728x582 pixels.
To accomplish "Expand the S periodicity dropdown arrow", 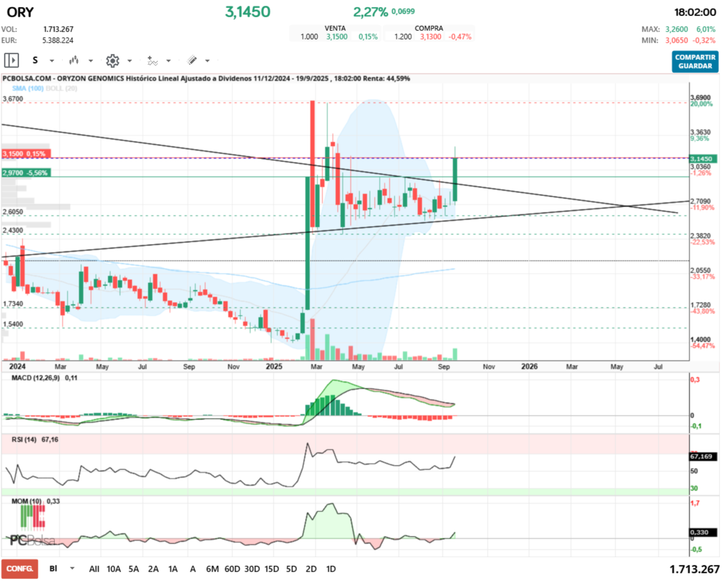I will (52, 60).
